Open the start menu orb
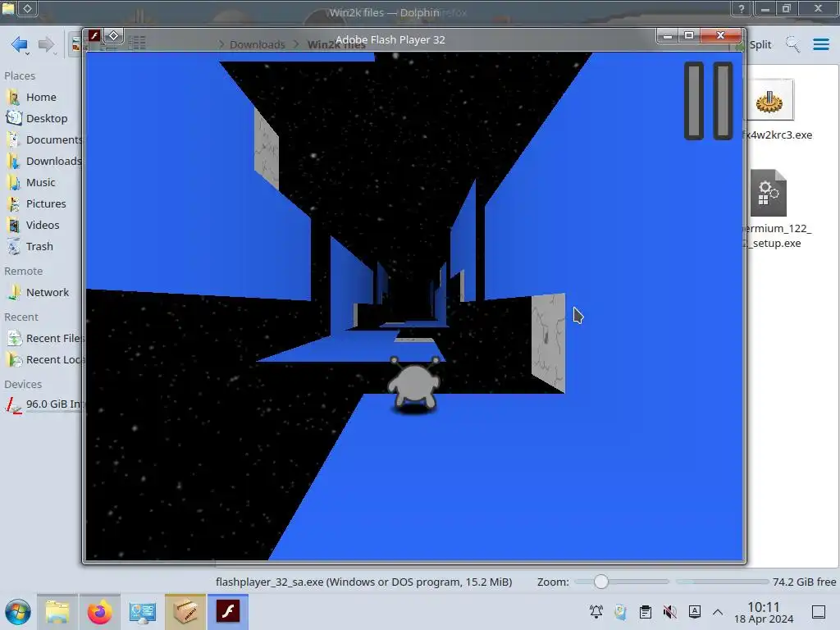Screen dimensions: 840x630 pyautogui.click(x=18, y=612)
